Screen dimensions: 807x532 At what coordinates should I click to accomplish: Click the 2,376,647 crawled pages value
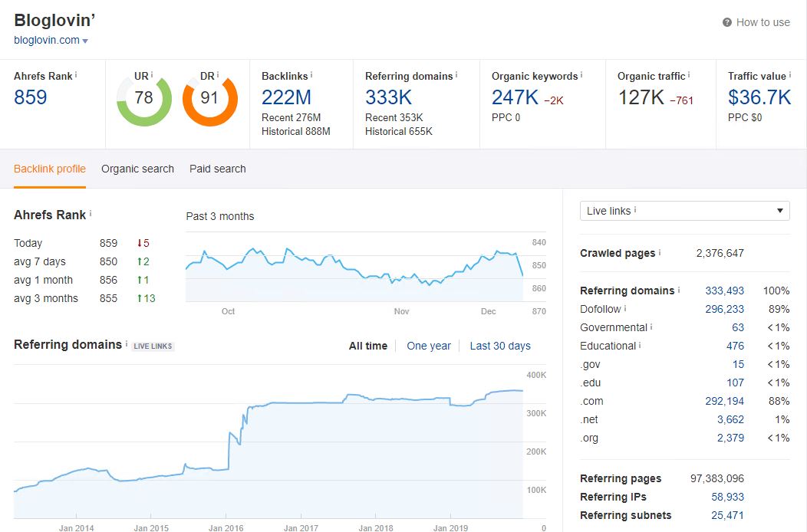pos(720,253)
